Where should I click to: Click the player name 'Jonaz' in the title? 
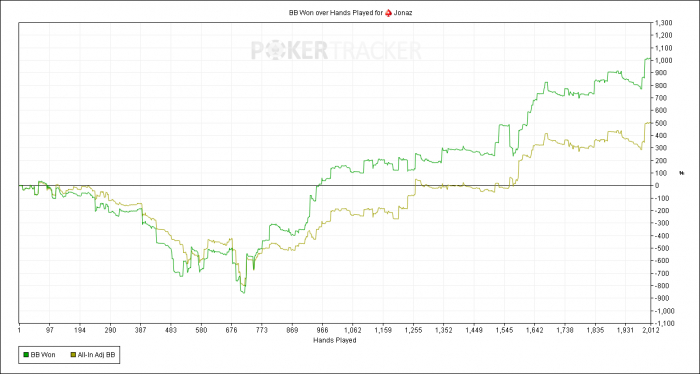(403, 13)
